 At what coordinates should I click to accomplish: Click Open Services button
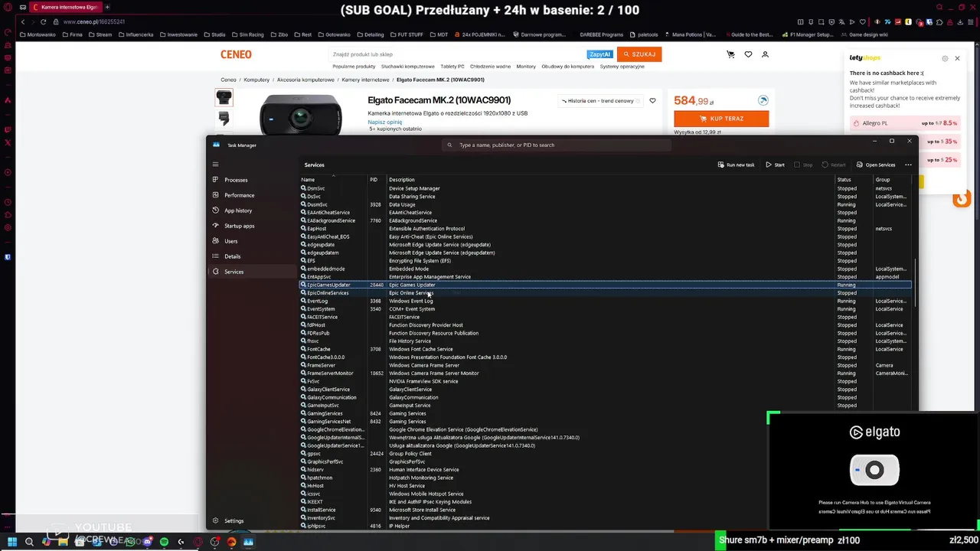point(876,165)
